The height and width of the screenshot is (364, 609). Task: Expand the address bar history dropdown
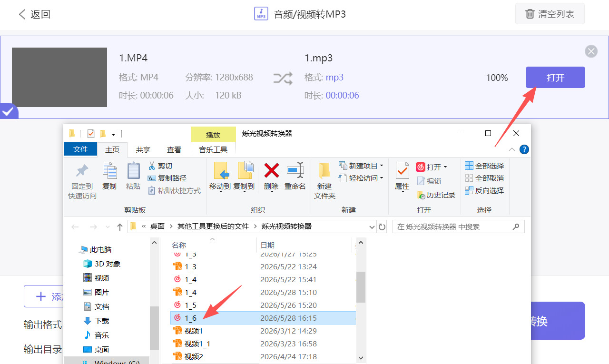(372, 226)
